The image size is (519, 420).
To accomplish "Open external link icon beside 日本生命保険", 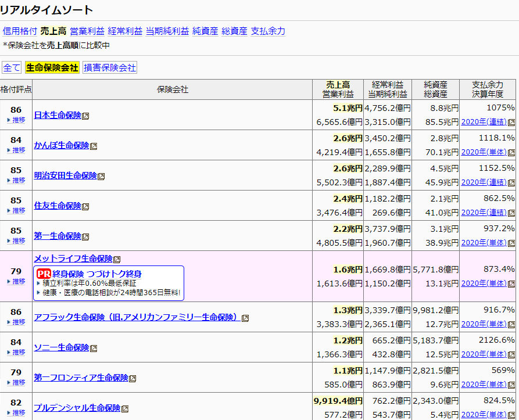I will coord(85,116).
